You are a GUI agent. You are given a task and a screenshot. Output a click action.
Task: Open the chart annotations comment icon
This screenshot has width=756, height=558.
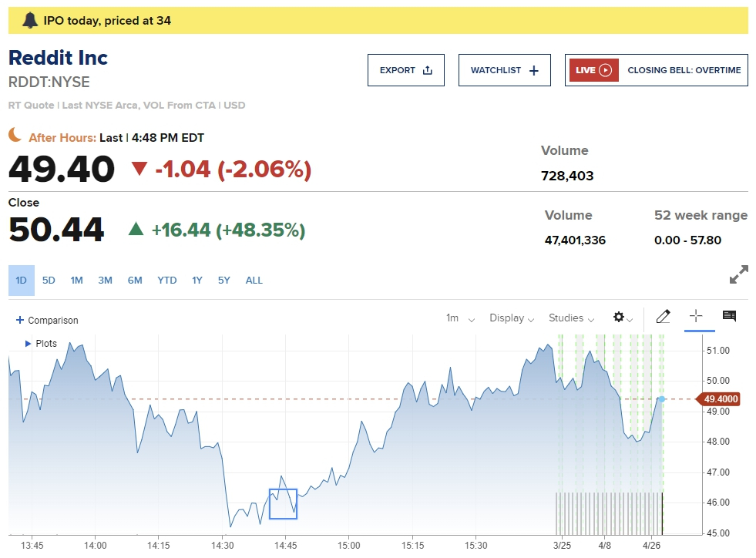[x=729, y=317]
